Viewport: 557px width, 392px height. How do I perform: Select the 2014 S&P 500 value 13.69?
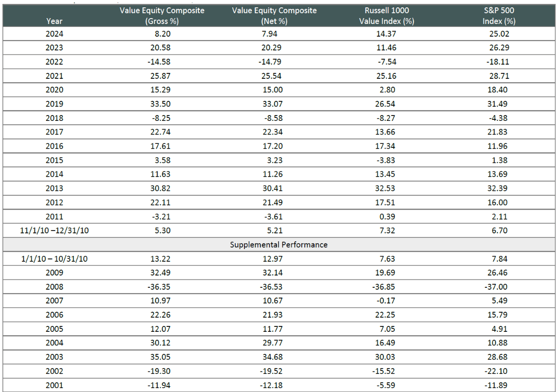coord(498,175)
